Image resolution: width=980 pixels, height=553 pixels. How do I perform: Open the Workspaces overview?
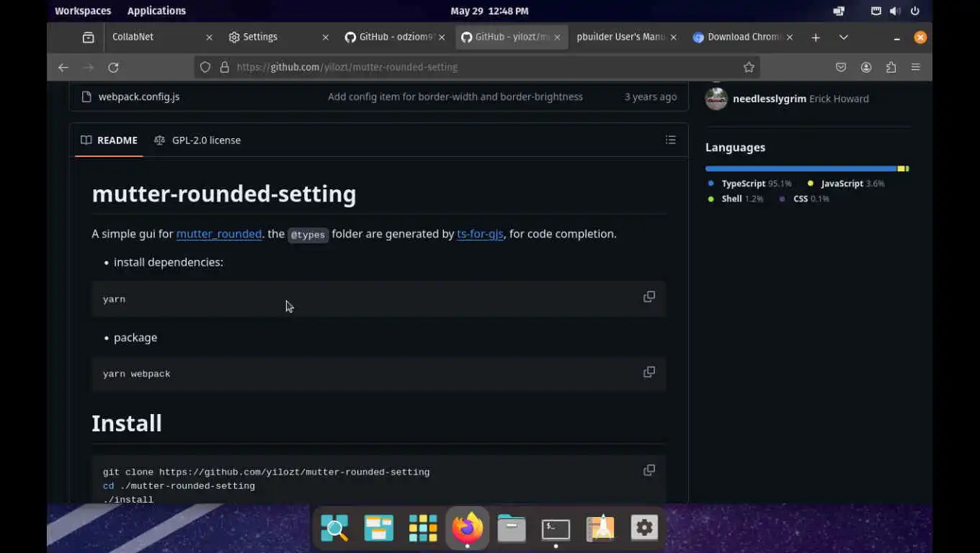pos(83,11)
